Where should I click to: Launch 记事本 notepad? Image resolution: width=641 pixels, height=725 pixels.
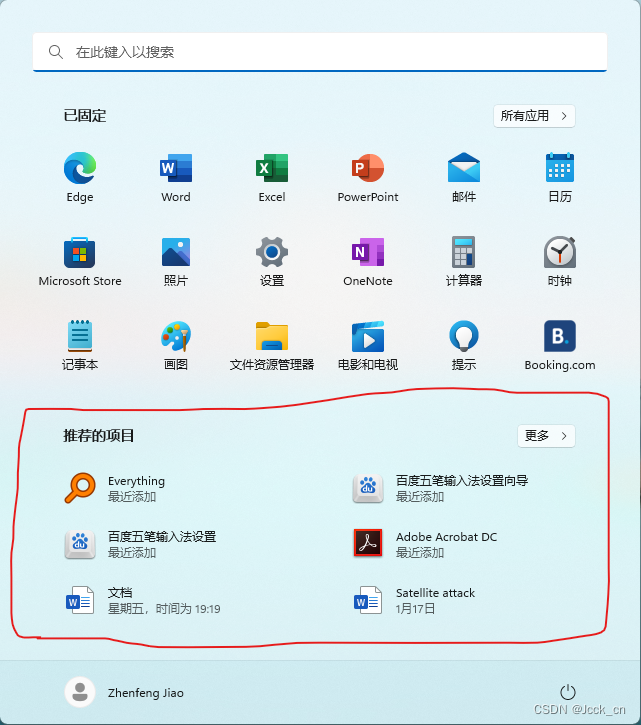(80, 345)
